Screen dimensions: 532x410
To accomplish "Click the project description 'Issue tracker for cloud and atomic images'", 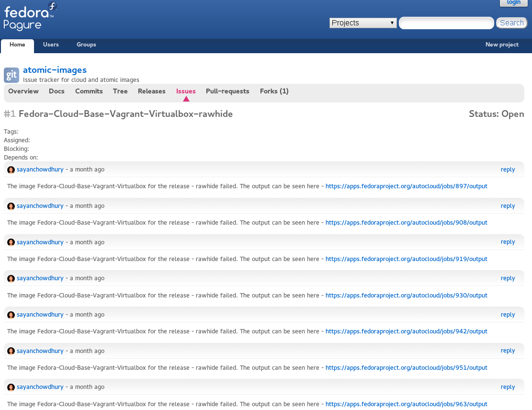I will (81, 80).
